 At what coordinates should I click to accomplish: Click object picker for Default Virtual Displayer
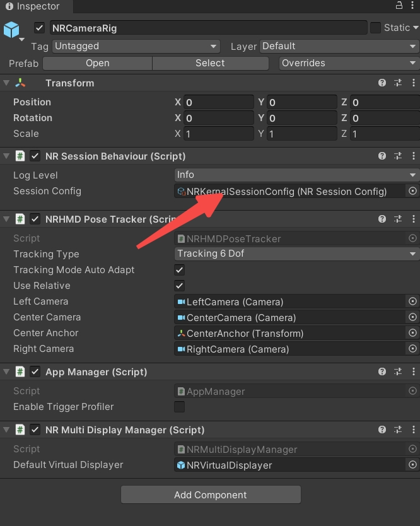click(412, 465)
